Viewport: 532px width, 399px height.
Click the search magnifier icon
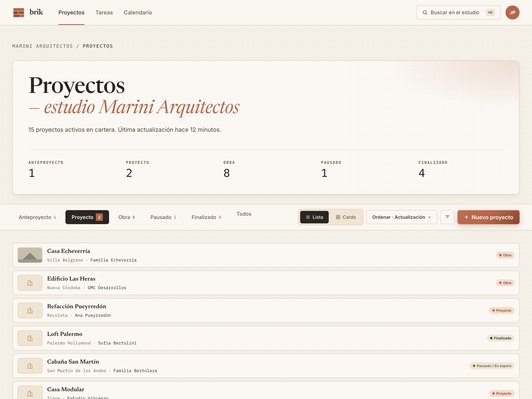point(425,12)
